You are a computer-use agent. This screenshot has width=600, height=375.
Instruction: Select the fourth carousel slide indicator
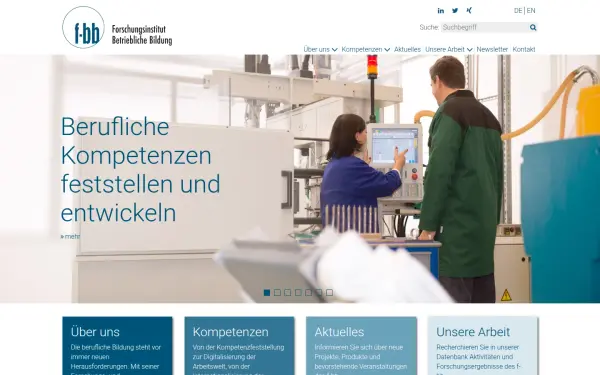click(x=298, y=293)
